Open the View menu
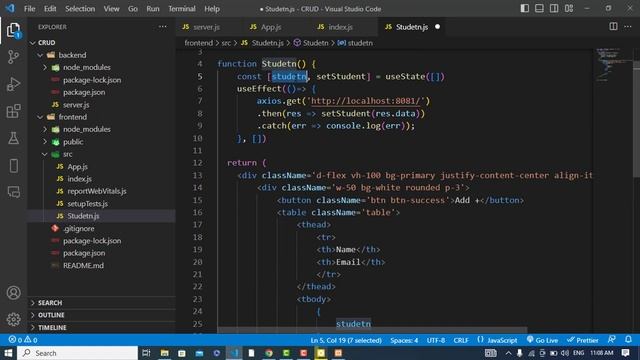 (x=111, y=9)
